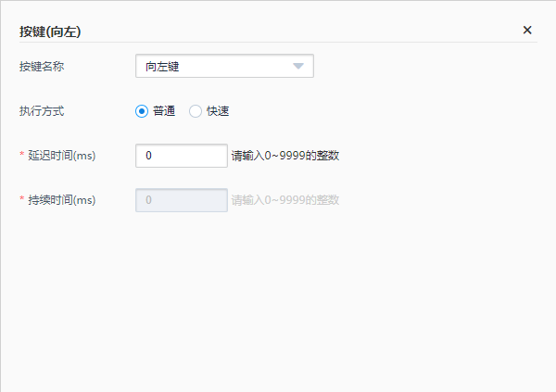Choose the 快速 radio button
The width and height of the screenshot is (556, 392).
tap(195, 111)
